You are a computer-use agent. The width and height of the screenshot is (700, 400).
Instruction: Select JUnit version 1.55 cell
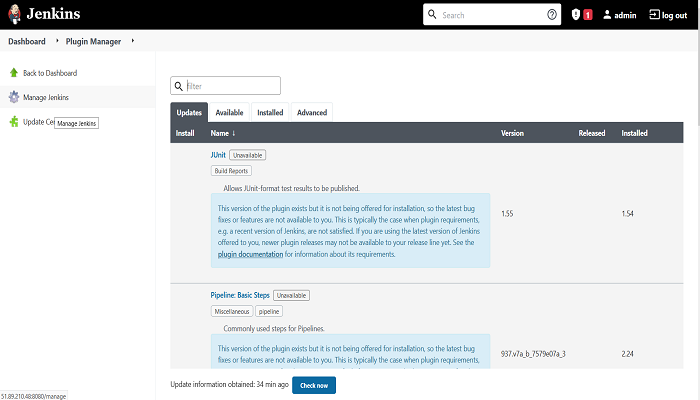click(507, 213)
